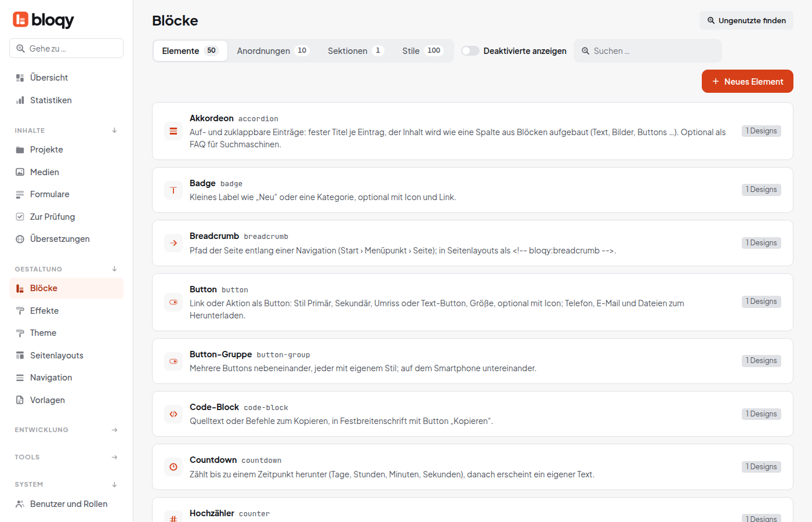The width and height of the screenshot is (812, 522).
Task: Click the Seitenlayouts layout icon
Action: point(20,356)
